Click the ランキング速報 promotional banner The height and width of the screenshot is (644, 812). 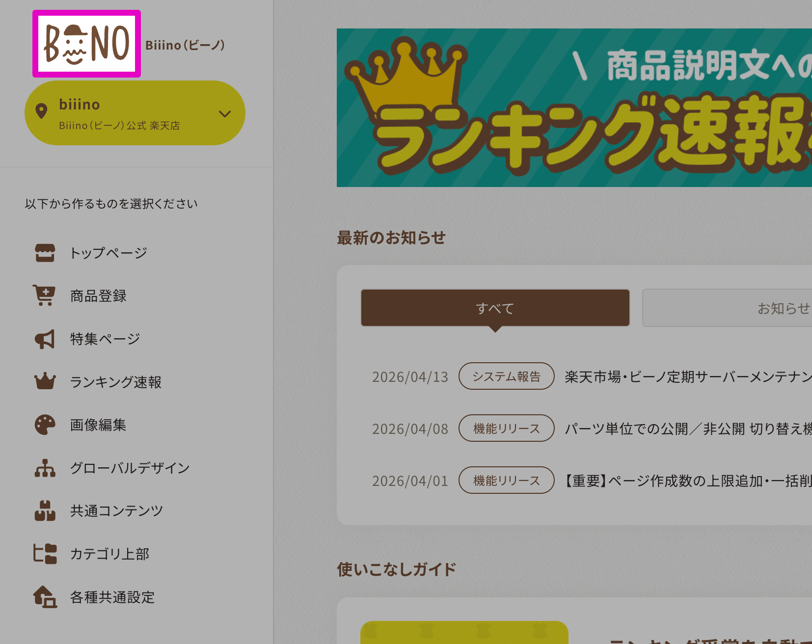pyautogui.click(x=574, y=107)
